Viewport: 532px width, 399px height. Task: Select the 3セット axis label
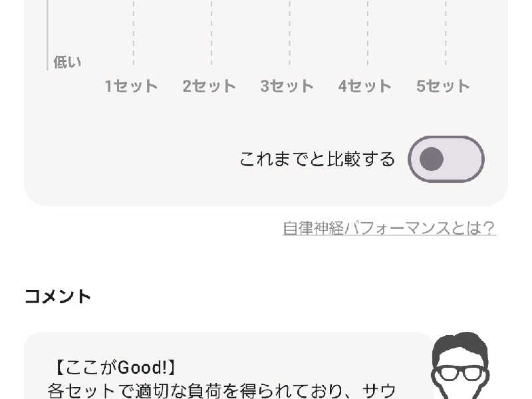[x=287, y=86]
